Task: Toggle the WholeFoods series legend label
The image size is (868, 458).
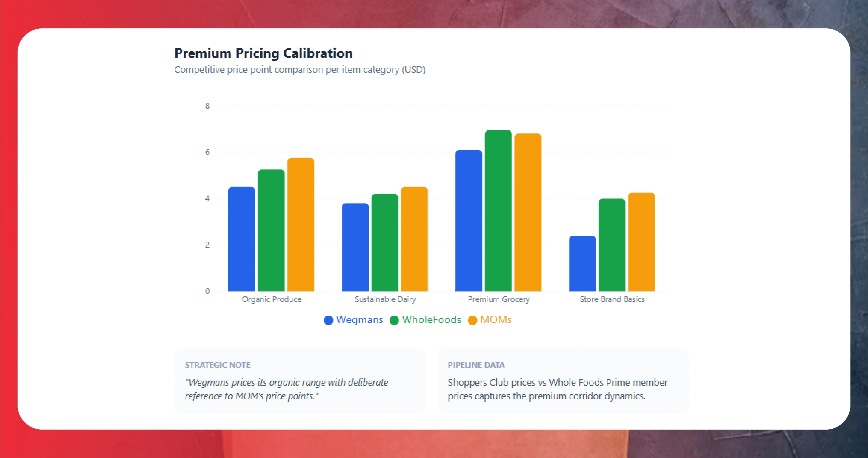Action: click(x=431, y=320)
